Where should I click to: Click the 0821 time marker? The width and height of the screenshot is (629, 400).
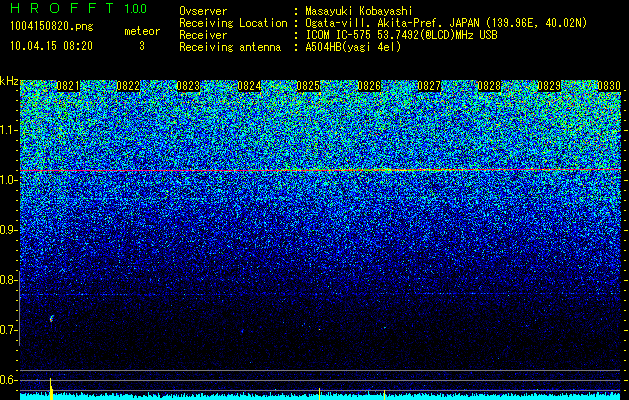point(68,86)
